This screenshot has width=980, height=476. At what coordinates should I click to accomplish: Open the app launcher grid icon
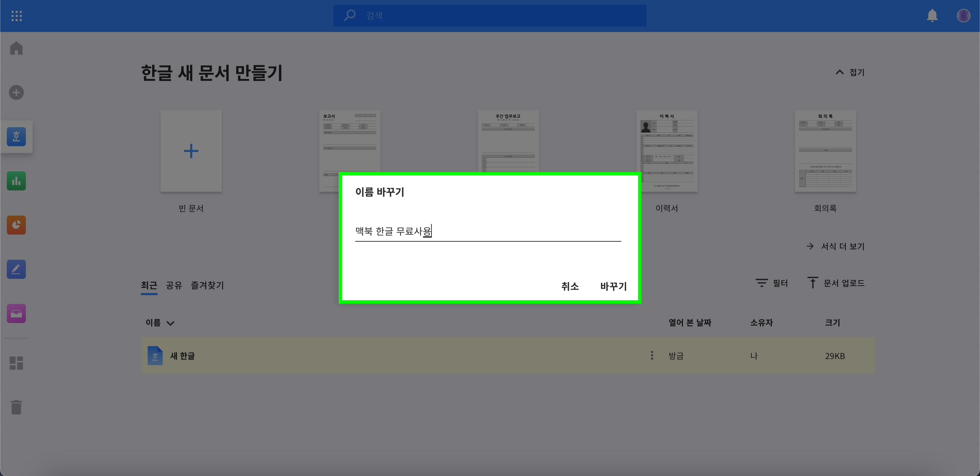tap(16, 16)
